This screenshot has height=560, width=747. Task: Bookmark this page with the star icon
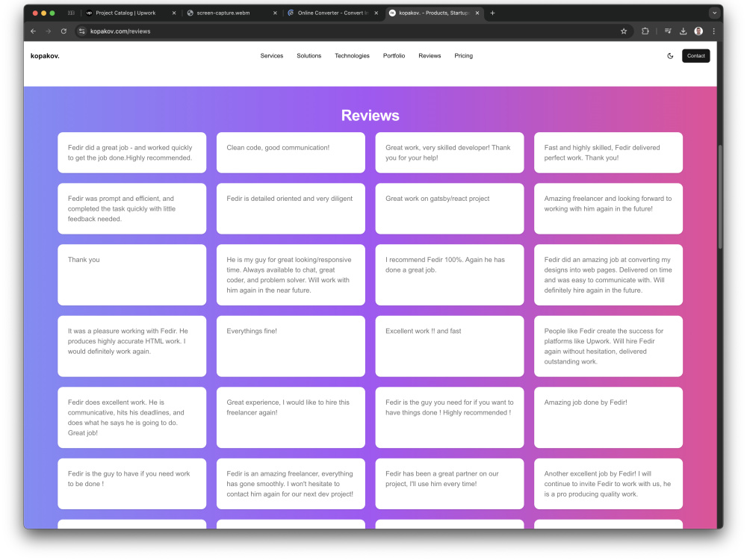[624, 31]
